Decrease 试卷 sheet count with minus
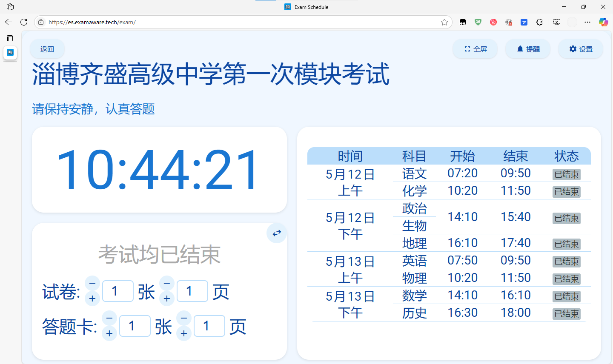 click(92, 283)
